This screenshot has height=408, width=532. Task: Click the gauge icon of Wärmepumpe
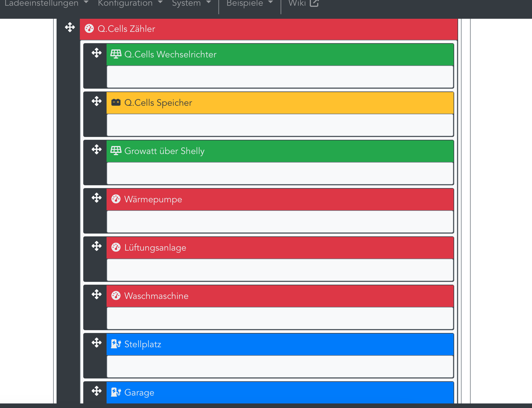coord(116,199)
